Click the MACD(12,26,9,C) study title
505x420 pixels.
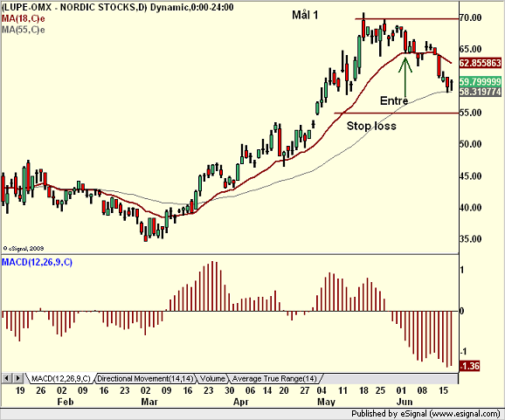pos(37,262)
